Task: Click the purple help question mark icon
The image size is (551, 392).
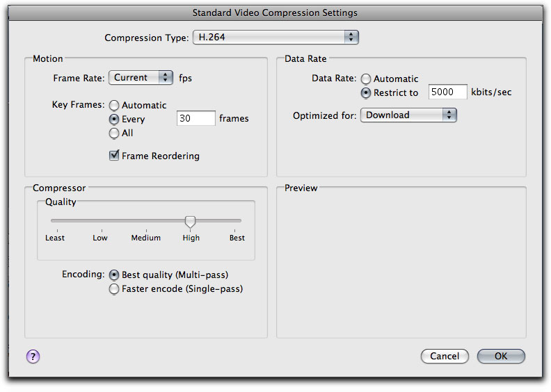Action: click(x=33, y=357)
